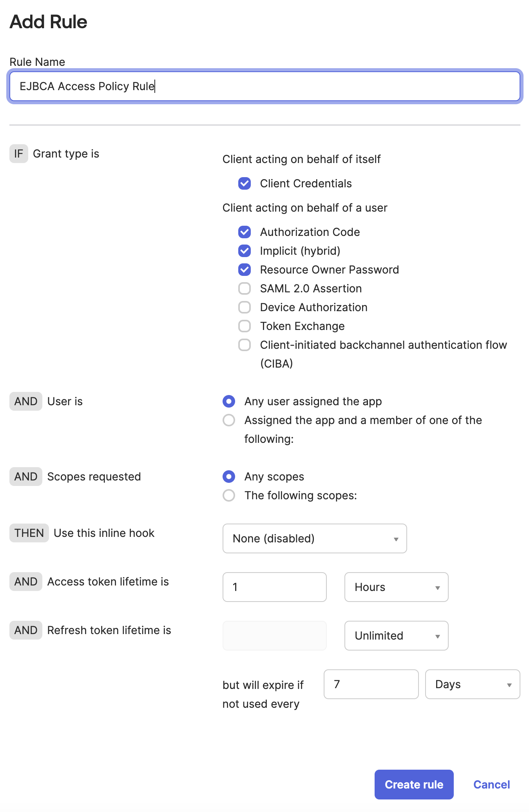The image size is (529, 812).
Task: Uncheck the Authorization Code grant type
Action: (245, 232)
